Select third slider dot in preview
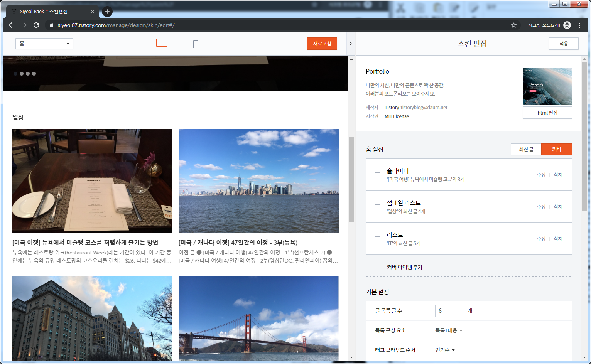591x364 pixels. click(28, 74)
